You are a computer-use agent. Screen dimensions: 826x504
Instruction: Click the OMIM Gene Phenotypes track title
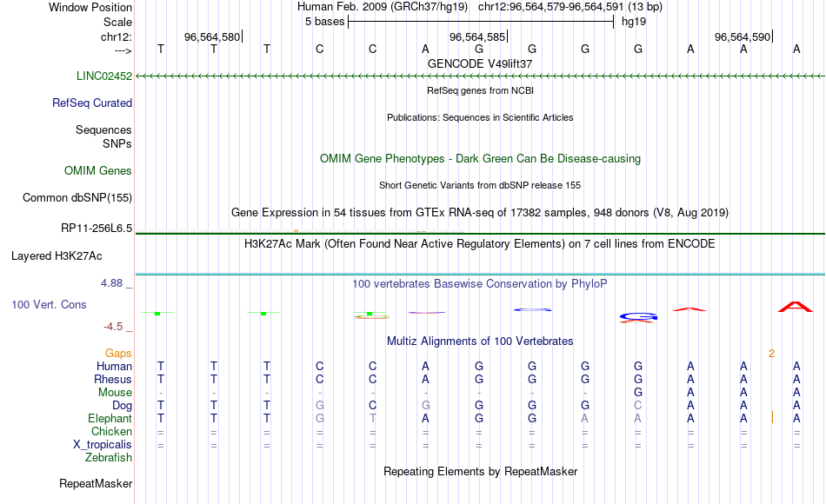coord(481,158)
